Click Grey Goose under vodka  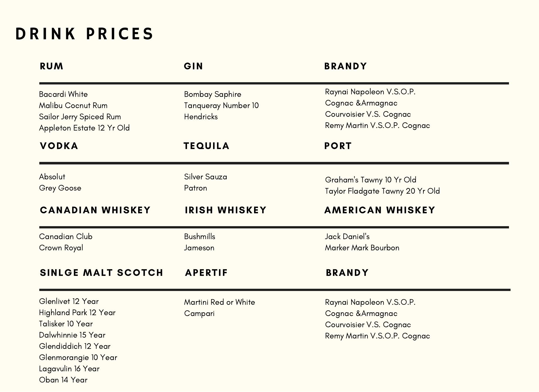click(60, 188)
